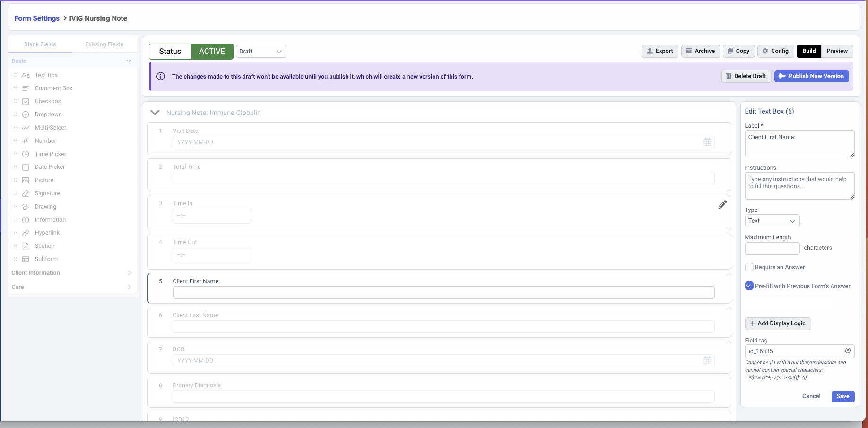Click the Maximum Length input

pos(772,248)
